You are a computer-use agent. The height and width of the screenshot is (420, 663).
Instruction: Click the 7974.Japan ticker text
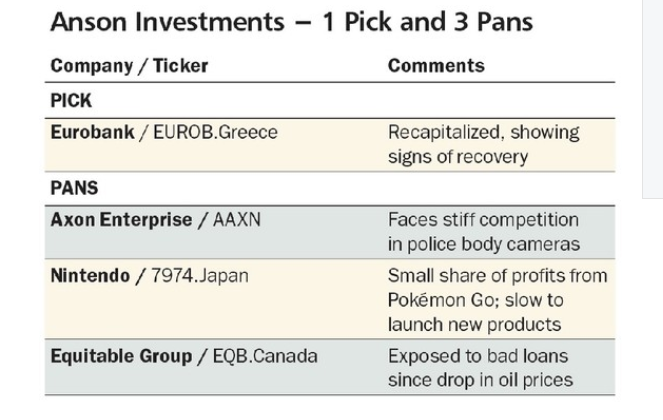point(200,276)
